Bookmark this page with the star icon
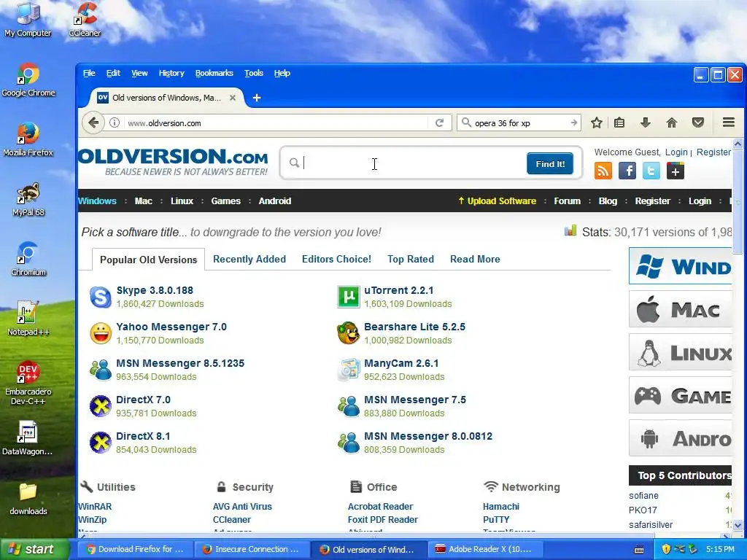Image resolution: width=747 pixels, height=560 pixels. click(x=597, y=122)
